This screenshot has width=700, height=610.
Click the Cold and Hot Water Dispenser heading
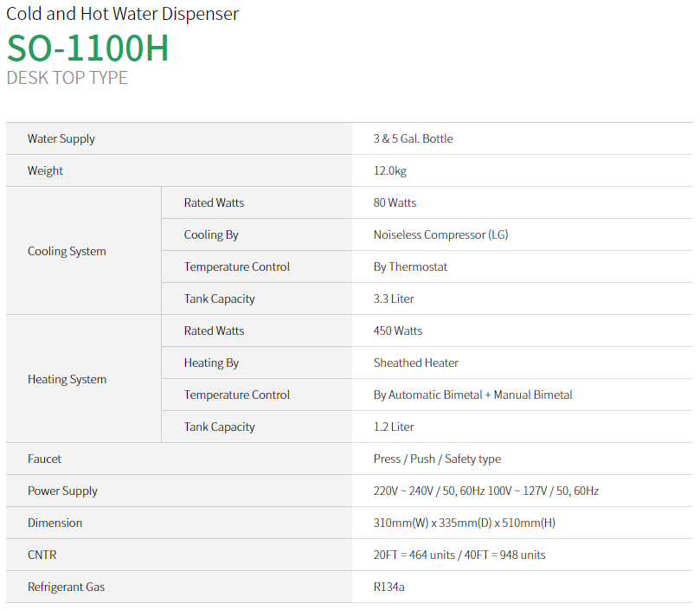122,14
